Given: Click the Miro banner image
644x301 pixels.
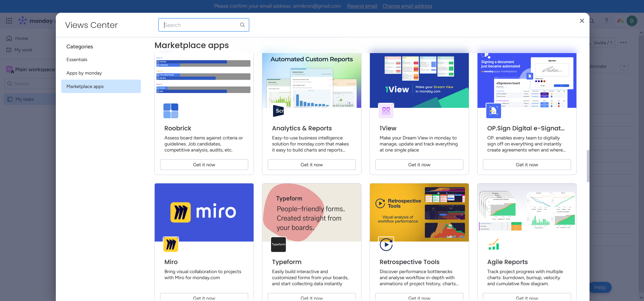Looking at the screenshot, I should [x=204, y=212].
